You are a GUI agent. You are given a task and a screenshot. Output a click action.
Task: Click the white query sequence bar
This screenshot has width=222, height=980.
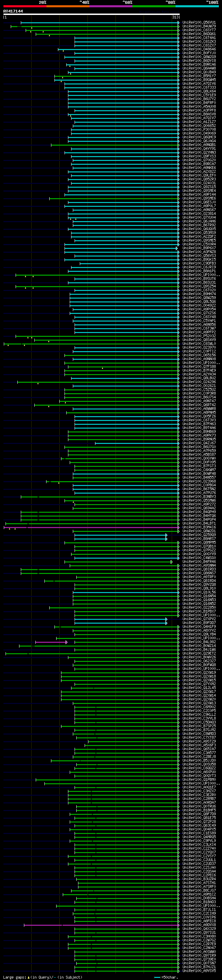pyautogui.click(x=92, y=14)
